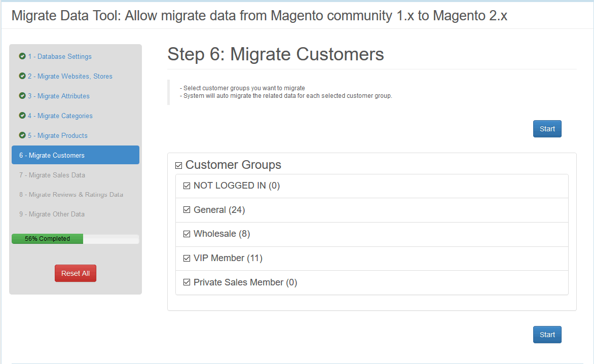The width and height of the screenshot is (594, 364).
Task: Click checkmark icon next to Migrate Websites, Stores
Action: coord(22,76)
